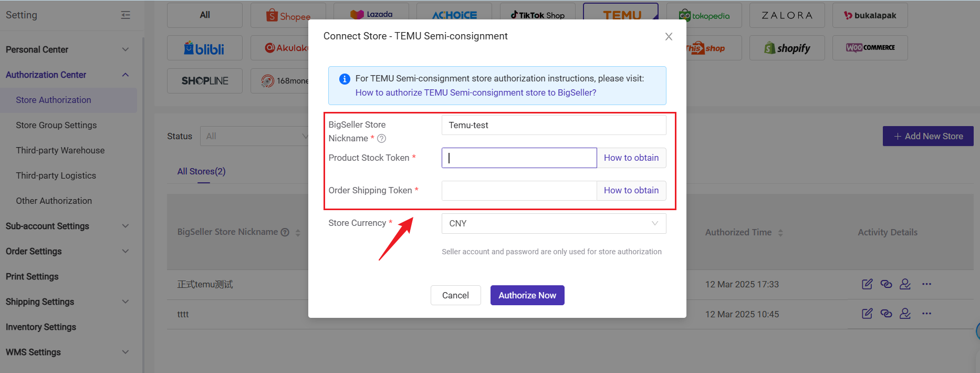The width and height of the screenshot is (980, 373).
Task: Click How to obtain for Order Shipping Token
Action: (631, 190)
